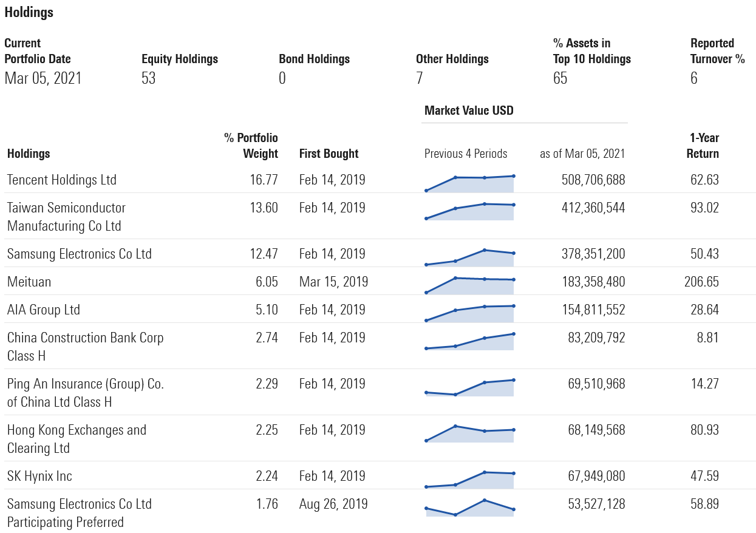Click the Top 10 Holdings percentage 65
Viewport: 756px width, 533px height.
(x=560, y=78)
